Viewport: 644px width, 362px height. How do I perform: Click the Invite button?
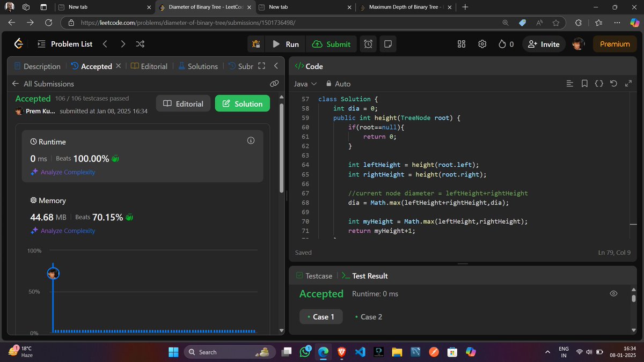point(544,44)
